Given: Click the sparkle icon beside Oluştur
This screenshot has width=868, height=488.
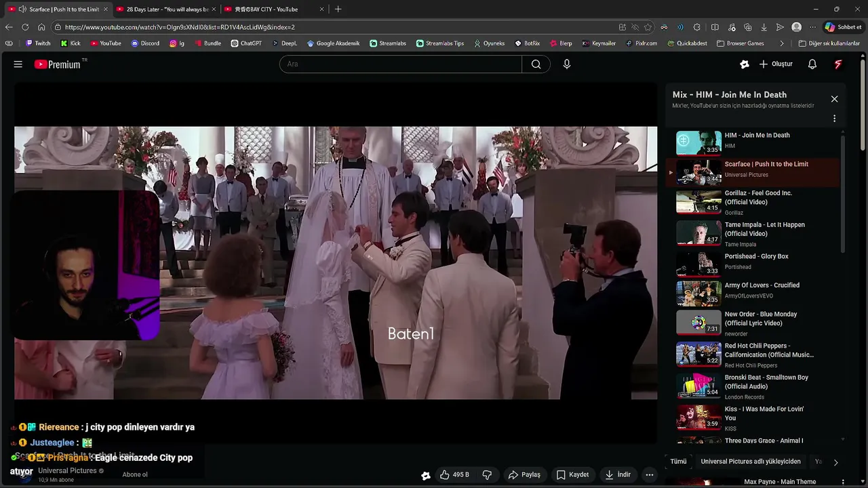Looking at the screenshot, I should 745,64.
